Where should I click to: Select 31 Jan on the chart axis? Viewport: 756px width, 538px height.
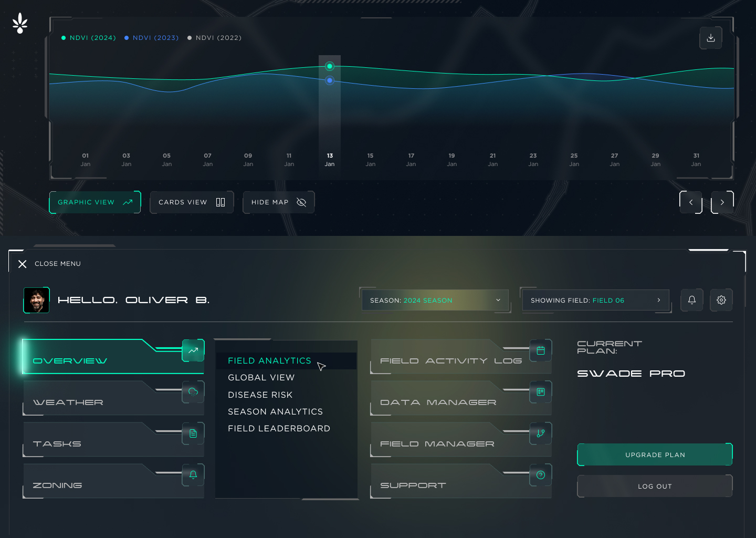click(696, 160)
